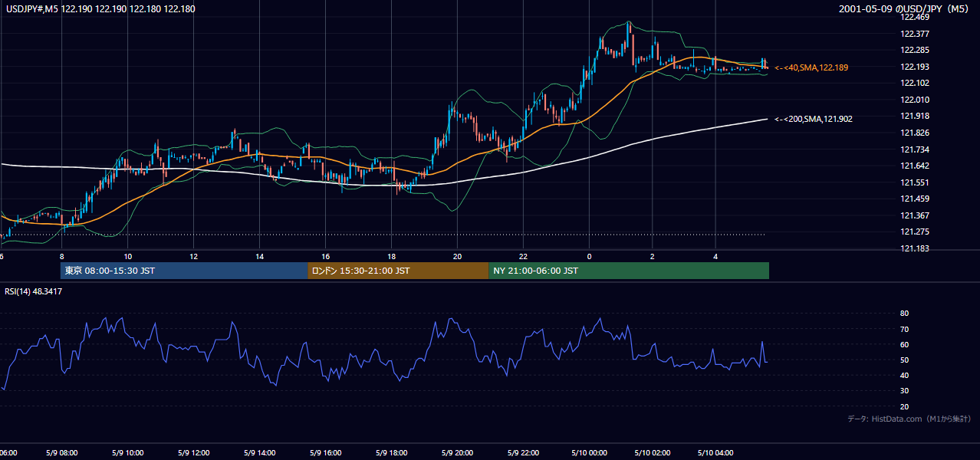Click hour 18 on the price chart axis
Viewport: 980px width, 460px height.
click(x=391, y=256)
